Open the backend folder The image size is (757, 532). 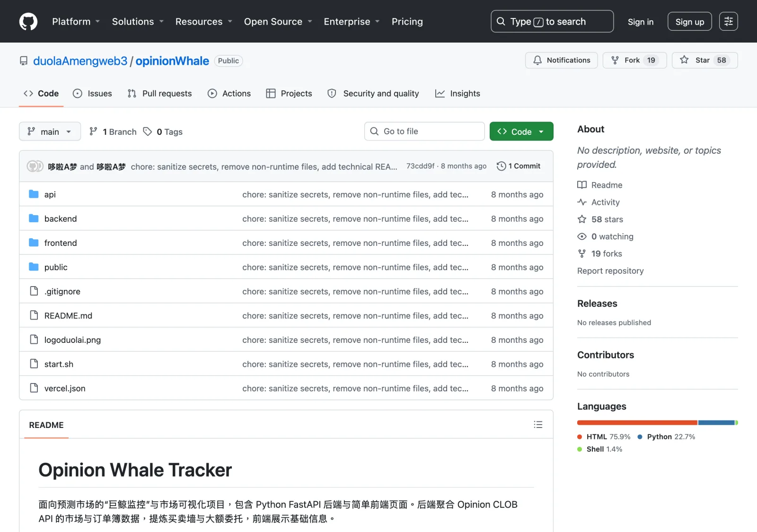click(61, 218)
